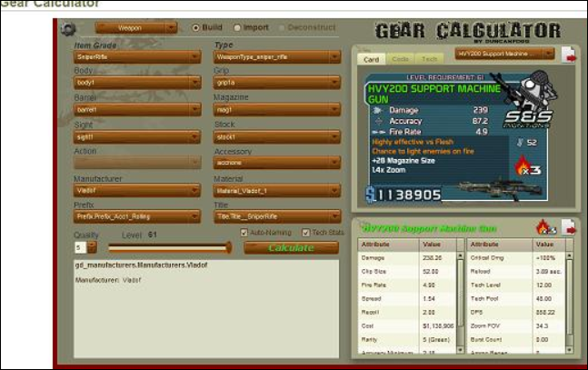Open the Grip dropdown

277,83
